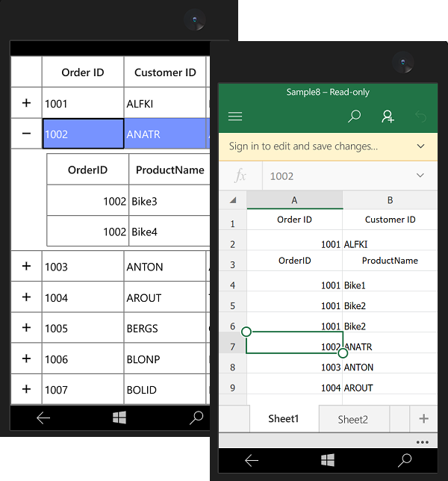Image resolution: width=448 pixels, height=481 pixels.
Task: Select Excel cell Bike1
Action: tap(390, 282)
